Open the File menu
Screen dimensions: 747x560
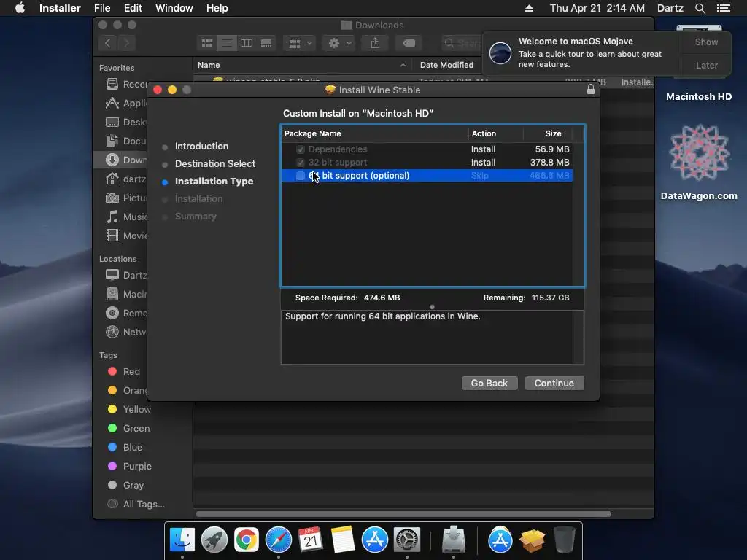click(x=102, y=8)
